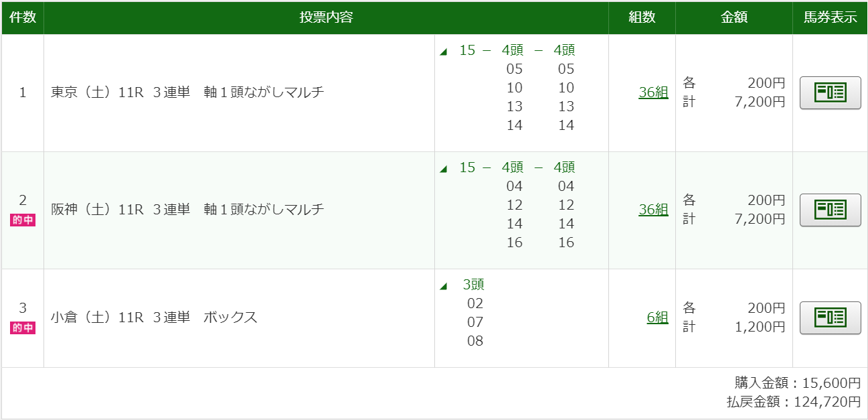Select 東京（土）11R 3連単 bet description

click(187, 92)
